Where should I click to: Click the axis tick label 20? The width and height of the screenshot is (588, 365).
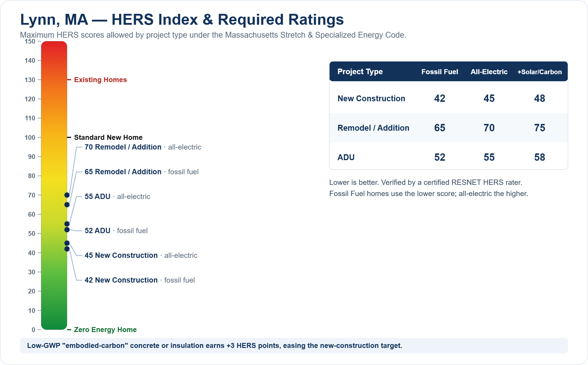point(32,291)
